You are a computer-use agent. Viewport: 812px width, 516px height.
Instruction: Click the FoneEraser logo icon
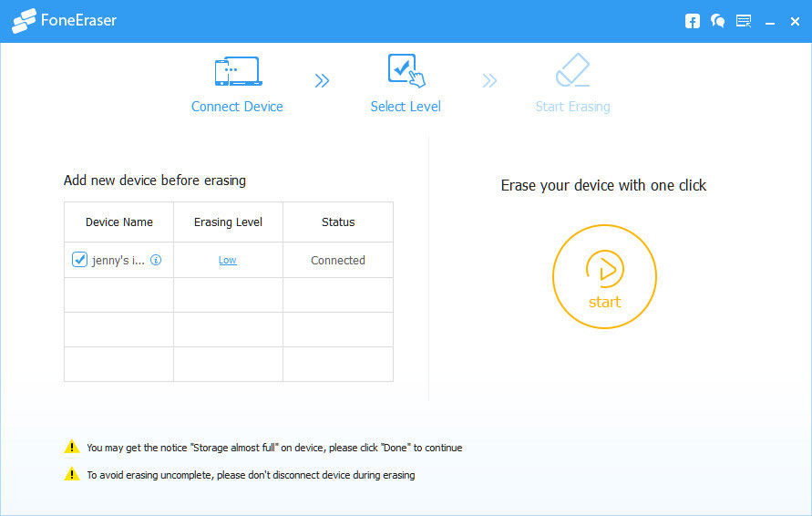coord(24,21)
